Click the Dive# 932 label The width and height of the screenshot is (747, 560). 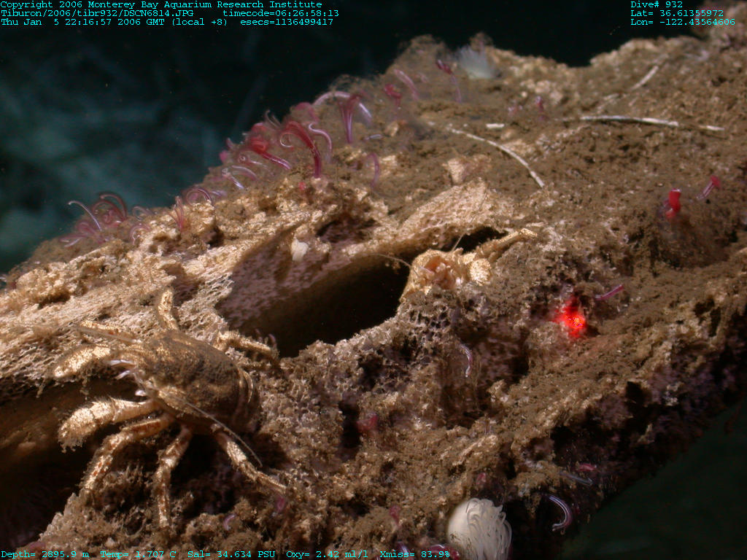point(657,4)
